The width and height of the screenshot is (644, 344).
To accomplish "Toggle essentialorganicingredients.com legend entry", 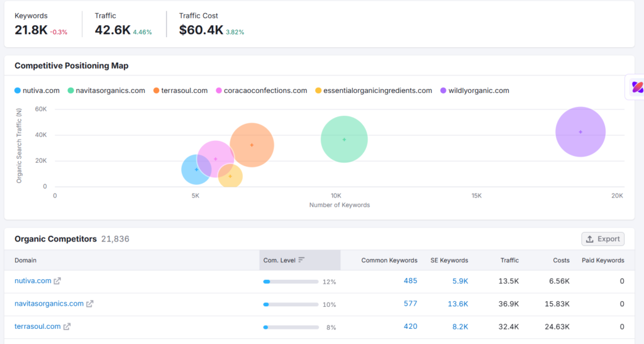I will [374, 91].
